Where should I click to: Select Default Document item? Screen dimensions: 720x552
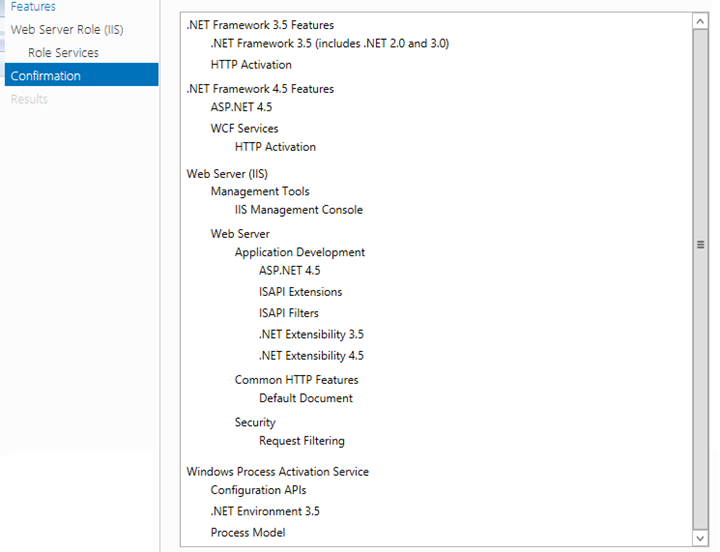point(305,398)
